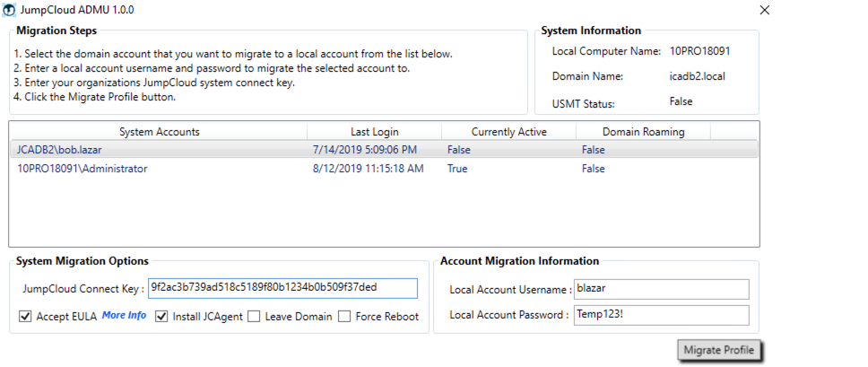Click the JumpCloud Connect Key field

(282, 288)
